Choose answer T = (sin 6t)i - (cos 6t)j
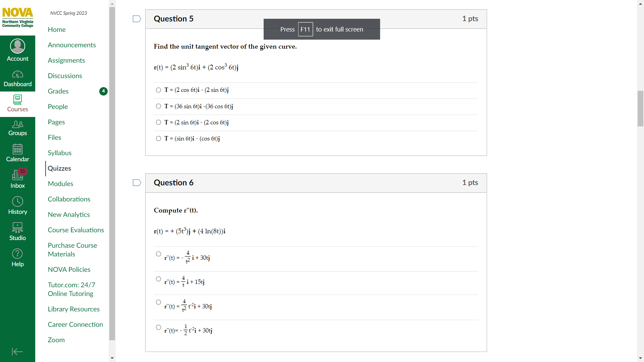644x362 pixels. click(x=158, y=138)
